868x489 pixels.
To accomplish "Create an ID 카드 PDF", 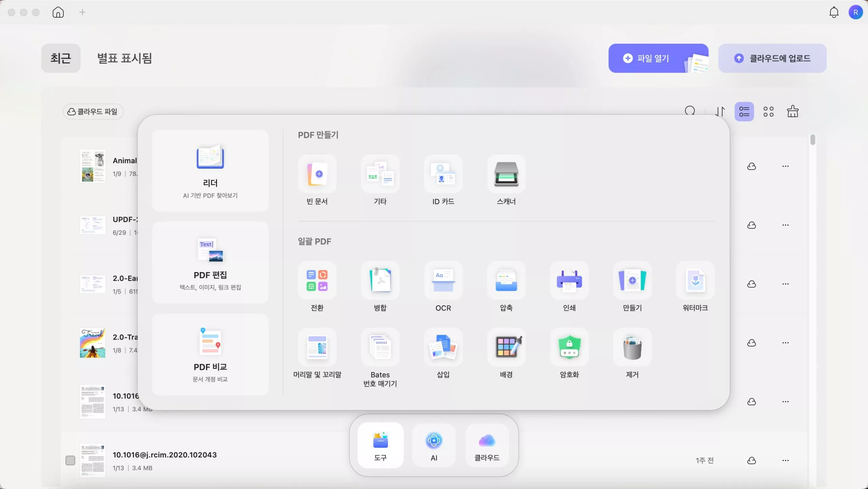I will tap(443, 174).
